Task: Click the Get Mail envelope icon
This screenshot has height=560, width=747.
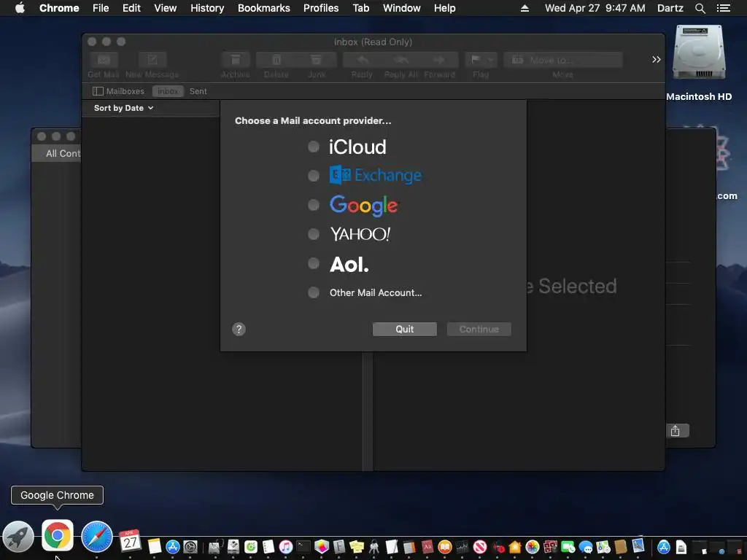Action: pos(104,60)
